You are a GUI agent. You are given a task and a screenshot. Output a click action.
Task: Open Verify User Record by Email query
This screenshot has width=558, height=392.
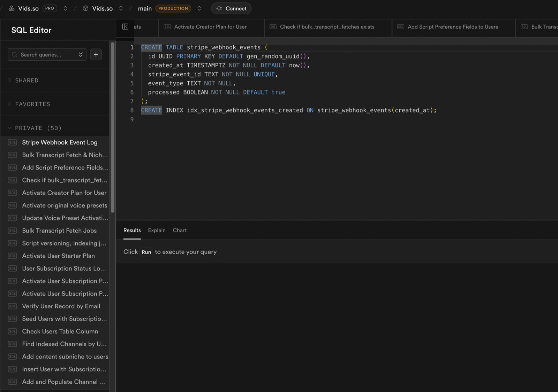pos(55,306)
